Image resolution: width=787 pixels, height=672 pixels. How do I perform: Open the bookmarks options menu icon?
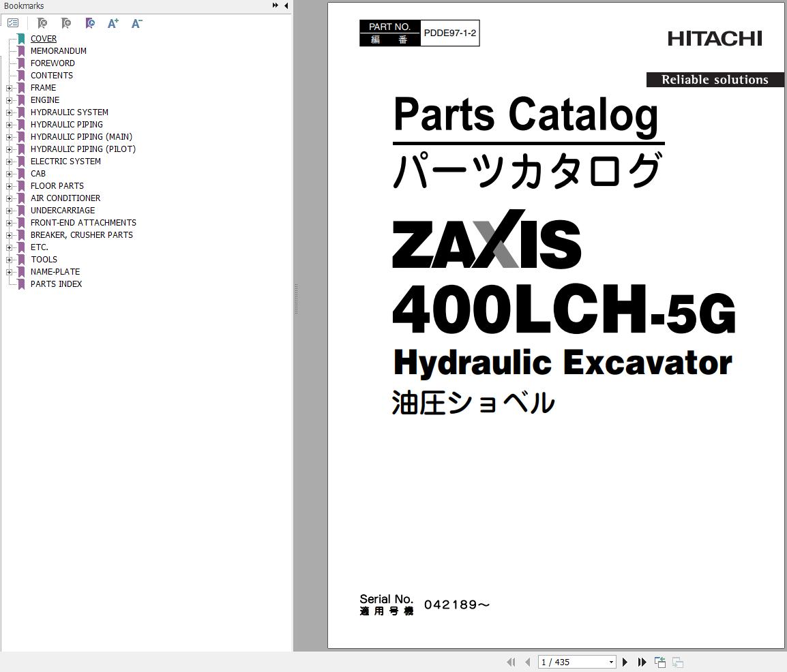13,23
